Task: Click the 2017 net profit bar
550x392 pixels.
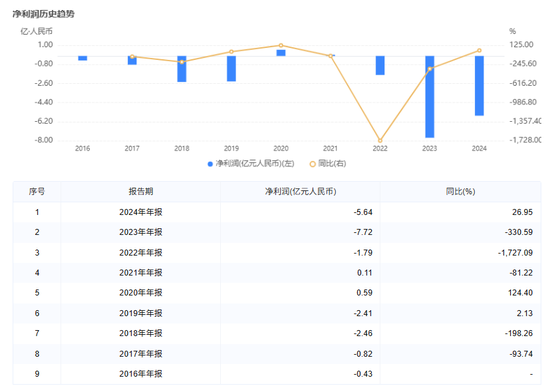Action: coord(132,60)
